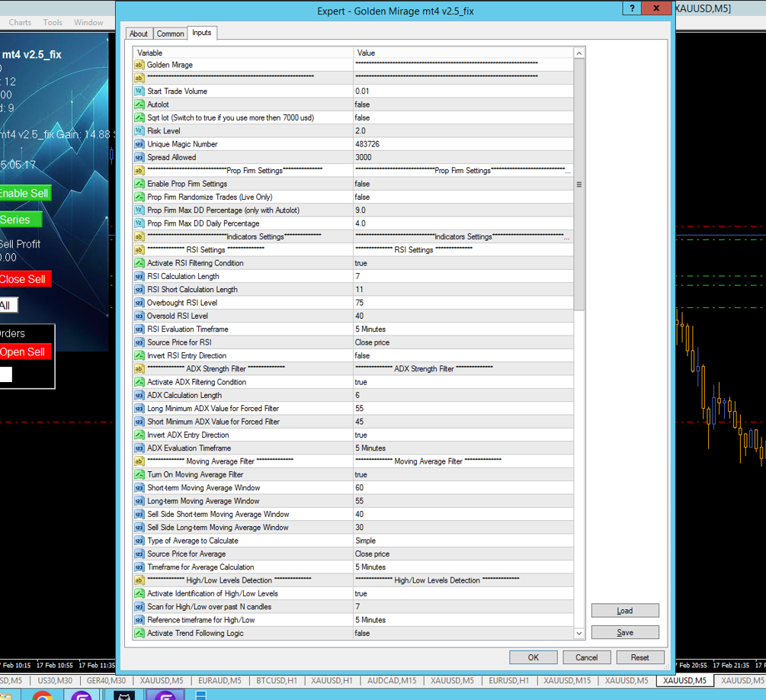Click the red Close Sell button on chart panel
Viewport: 766px width, 700px height.
pos(25,279)
